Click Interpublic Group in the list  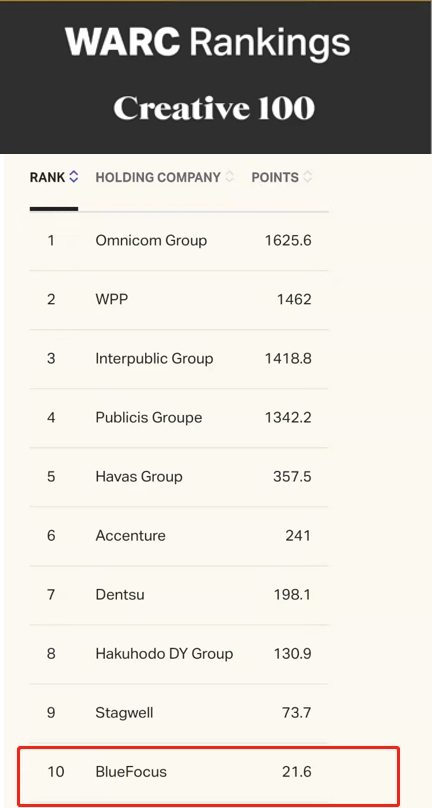pyautogui.click(x=154, y=359)
